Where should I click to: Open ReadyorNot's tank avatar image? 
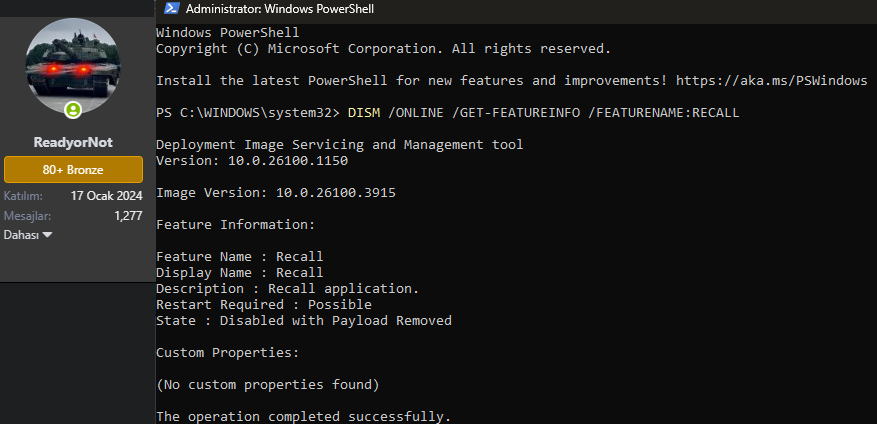[x=71, y=66]
